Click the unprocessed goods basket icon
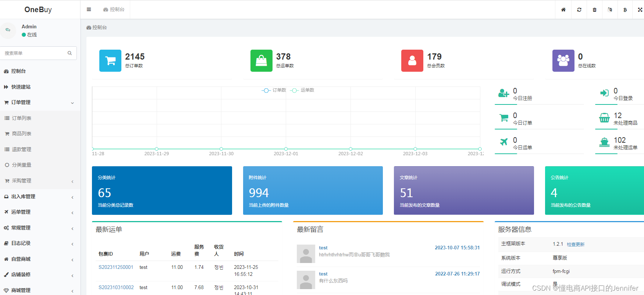Image resolution: width=644 pixels, height=295 pixels. point(604,118)
